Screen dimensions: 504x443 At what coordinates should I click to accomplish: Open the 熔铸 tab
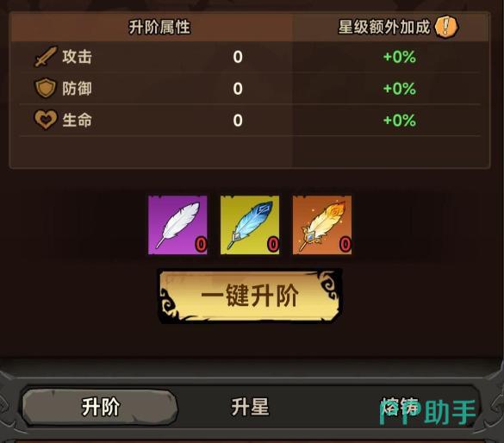click(400, 408)
